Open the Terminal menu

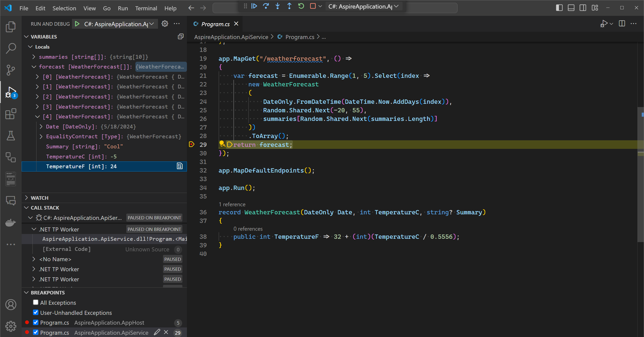pyautogui.click(x=146, y=8)
